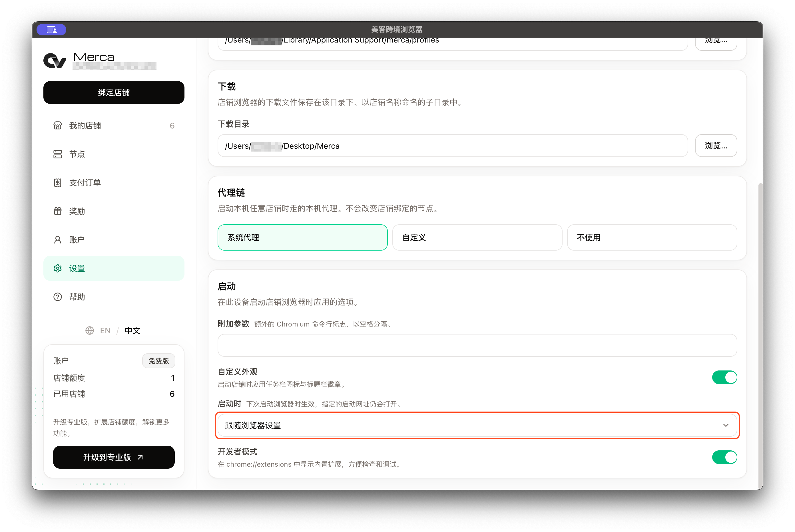Click the receipt icon beside 支付订单
The height and width of the screenshot is (532, 795).
(x=58, y=183)
